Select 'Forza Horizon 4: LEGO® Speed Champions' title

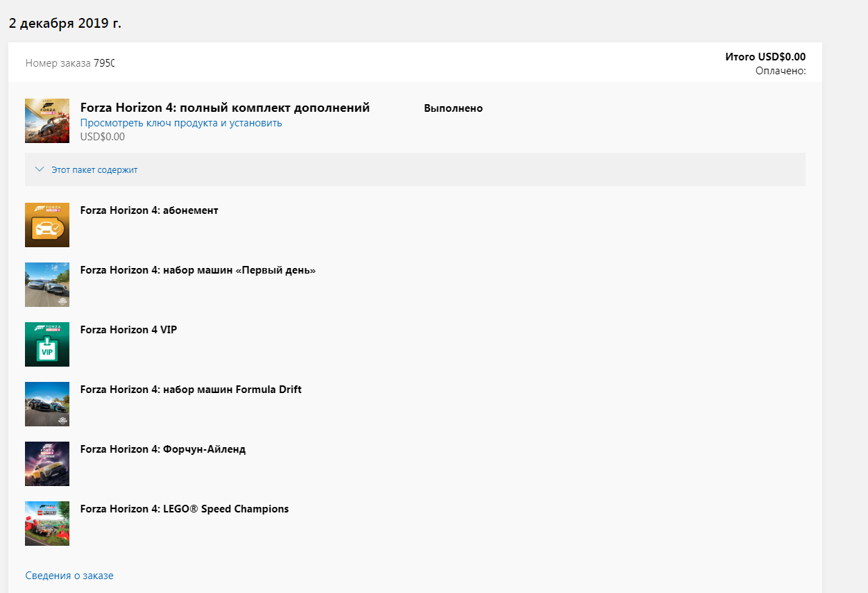coord(185,509)
